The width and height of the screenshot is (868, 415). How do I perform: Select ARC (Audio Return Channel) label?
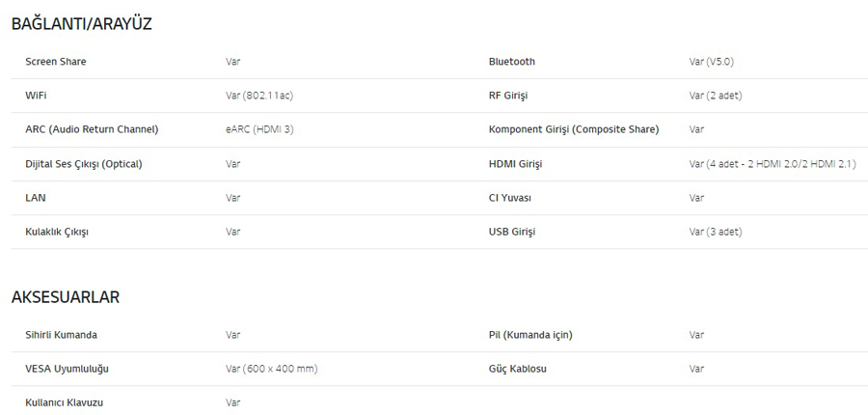pos(92,129)
